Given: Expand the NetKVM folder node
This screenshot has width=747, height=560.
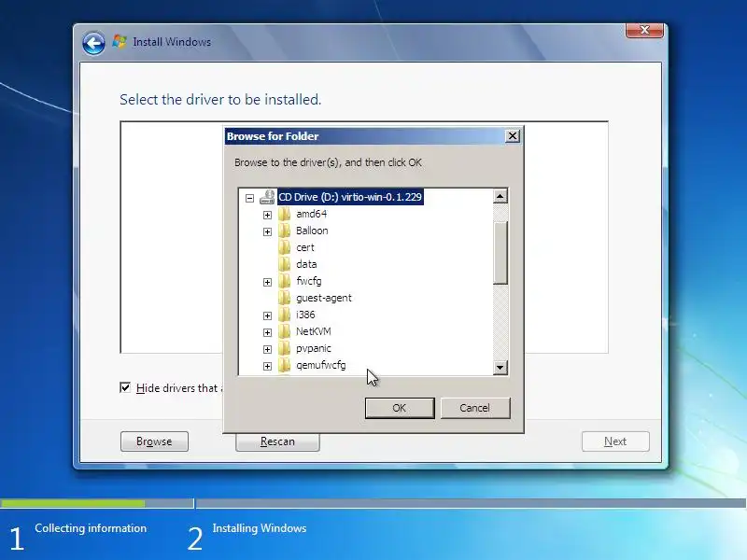Looking at the screenshot, I should 267,332.
